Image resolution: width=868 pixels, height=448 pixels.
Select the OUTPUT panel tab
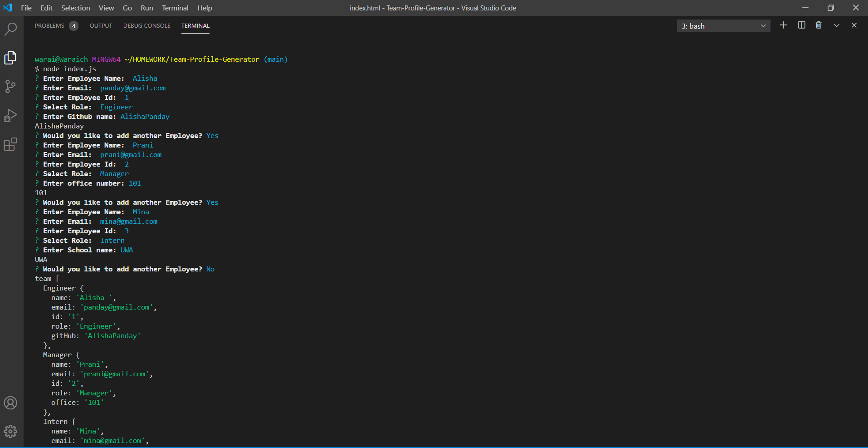(101, 26)
